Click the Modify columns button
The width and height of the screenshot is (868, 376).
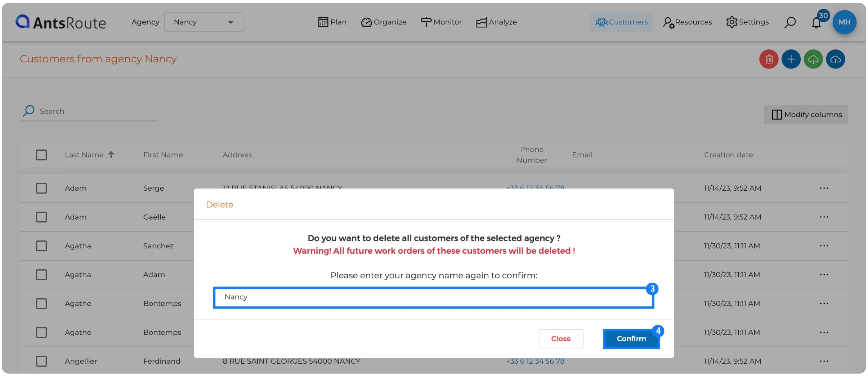click(806, 115)
